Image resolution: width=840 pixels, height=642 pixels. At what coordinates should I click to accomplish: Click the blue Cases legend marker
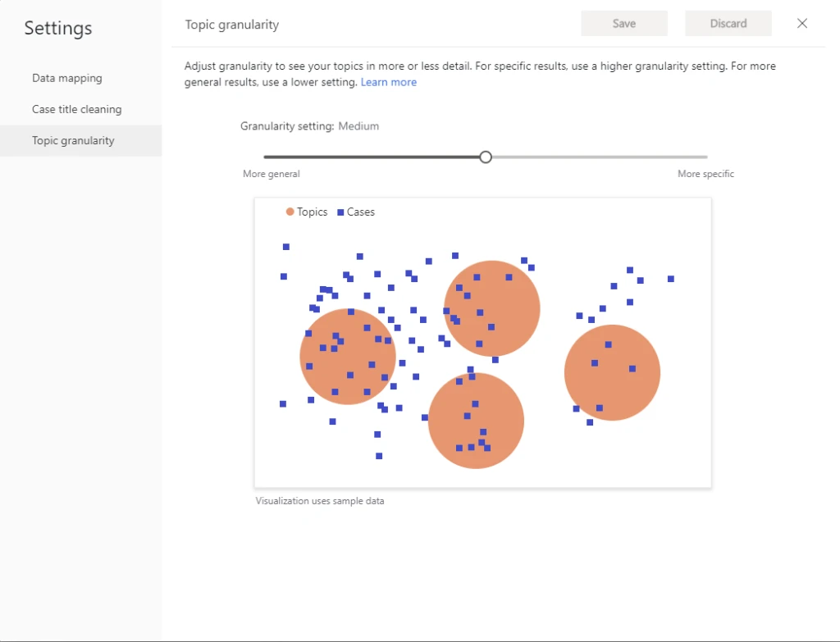click(342, 212)
